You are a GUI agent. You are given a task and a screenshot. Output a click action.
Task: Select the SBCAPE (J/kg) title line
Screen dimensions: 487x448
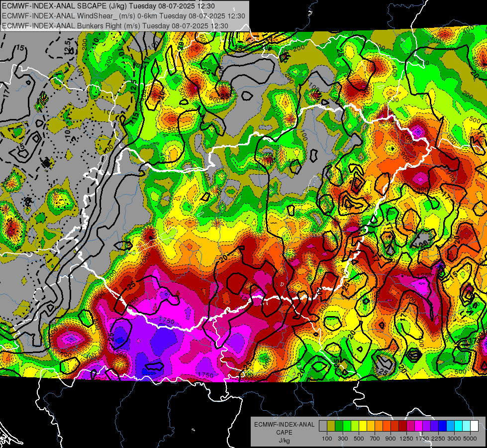pos(107,6)
